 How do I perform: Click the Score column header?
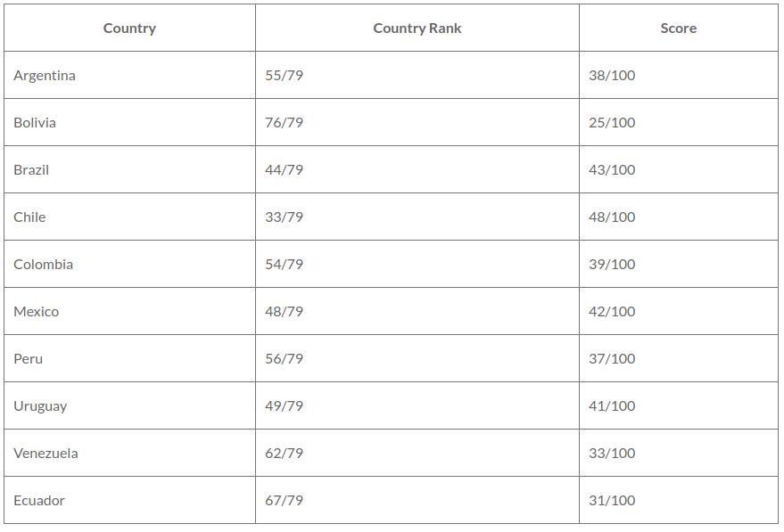(x=678, y=28)
